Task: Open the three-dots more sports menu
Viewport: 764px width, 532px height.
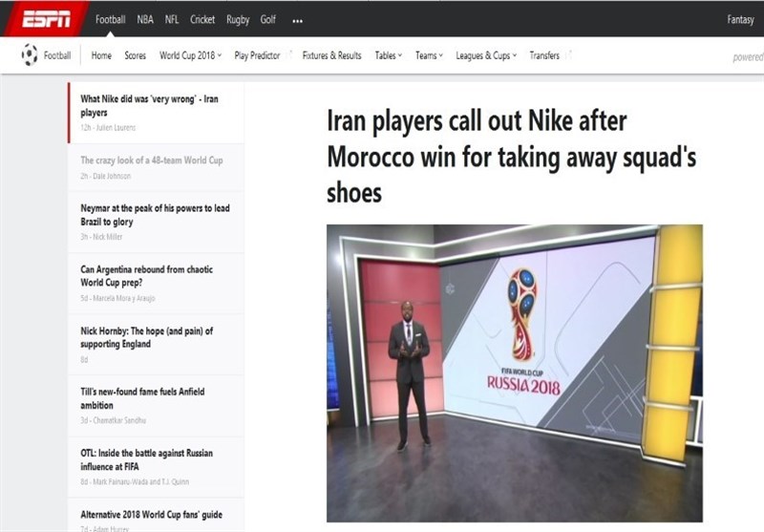Action: pos(297,20)
